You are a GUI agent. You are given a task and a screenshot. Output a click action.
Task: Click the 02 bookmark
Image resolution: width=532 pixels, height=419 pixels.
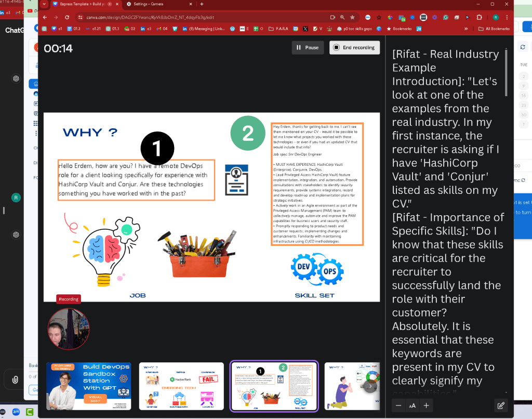click(x=129, y=29)
